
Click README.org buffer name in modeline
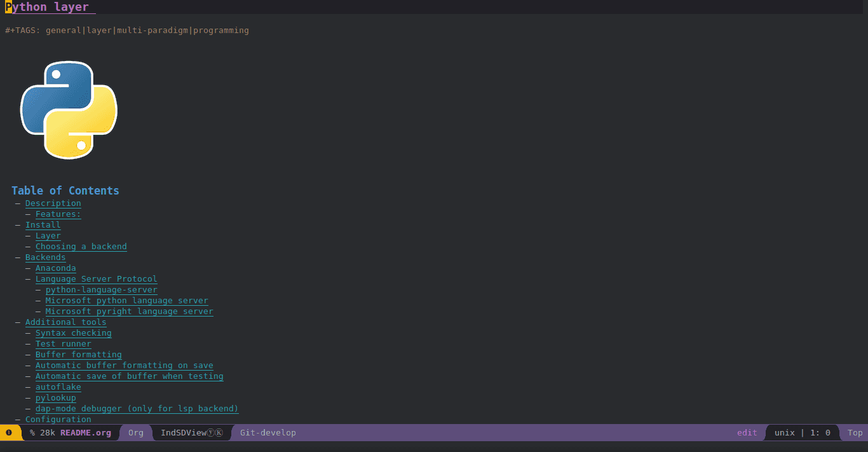pos(86,433)
